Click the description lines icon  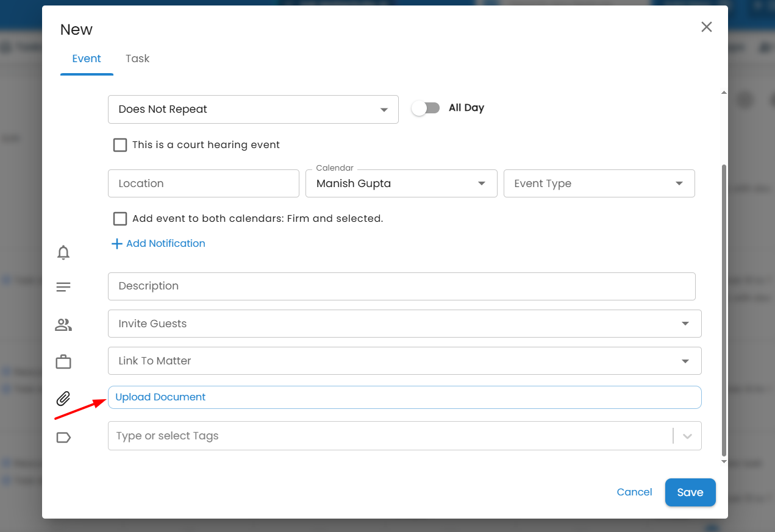pos(63,286)
